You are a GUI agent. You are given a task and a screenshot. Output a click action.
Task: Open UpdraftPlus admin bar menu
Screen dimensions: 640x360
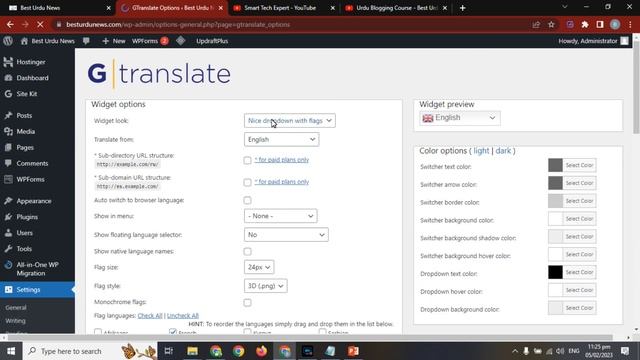212,41
